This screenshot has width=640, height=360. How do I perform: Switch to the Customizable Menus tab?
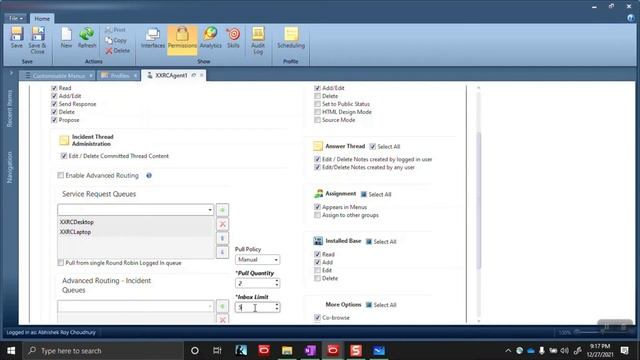click(58, 76)
